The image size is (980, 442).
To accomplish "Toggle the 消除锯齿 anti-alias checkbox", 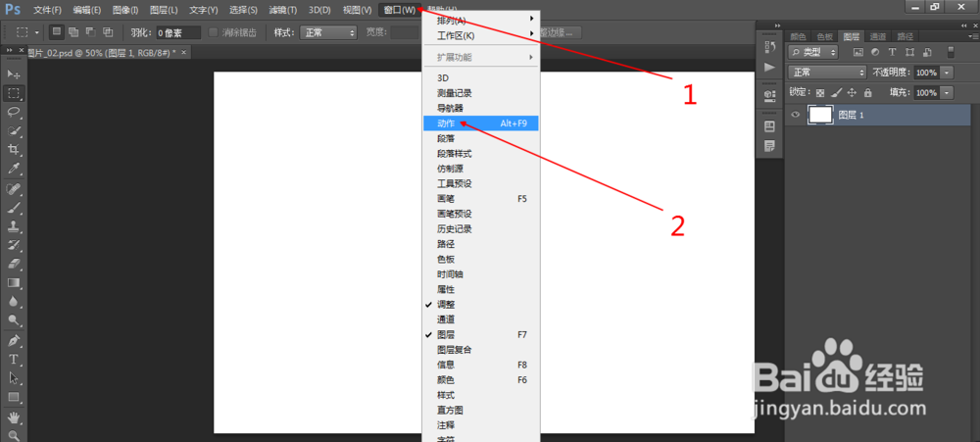I will pyautogui.click(x=213, y=32).
